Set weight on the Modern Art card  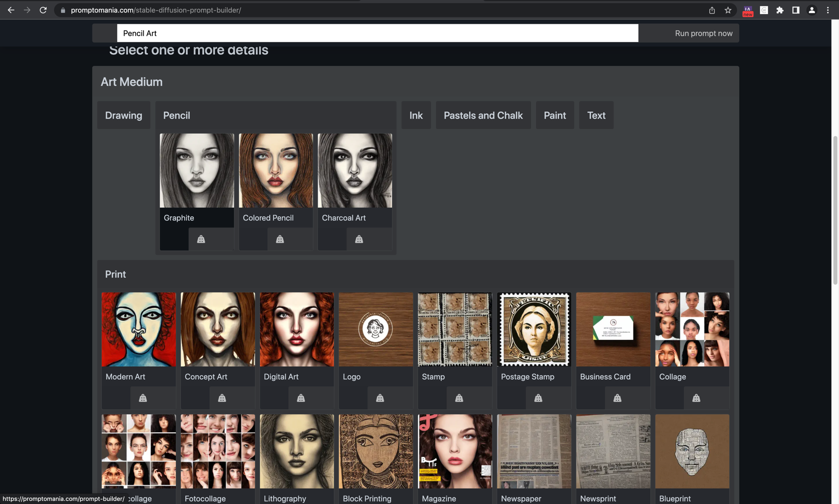point(143,398)
